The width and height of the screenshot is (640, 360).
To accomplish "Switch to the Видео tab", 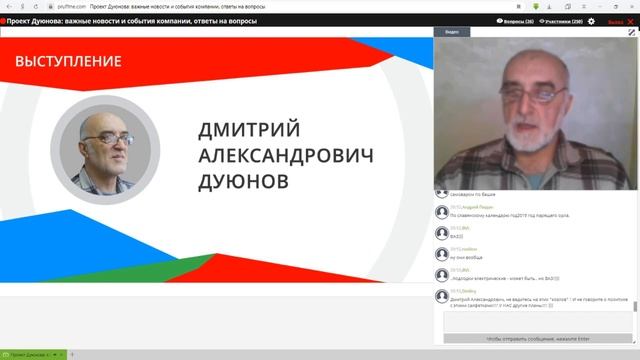I will point(452,32).
